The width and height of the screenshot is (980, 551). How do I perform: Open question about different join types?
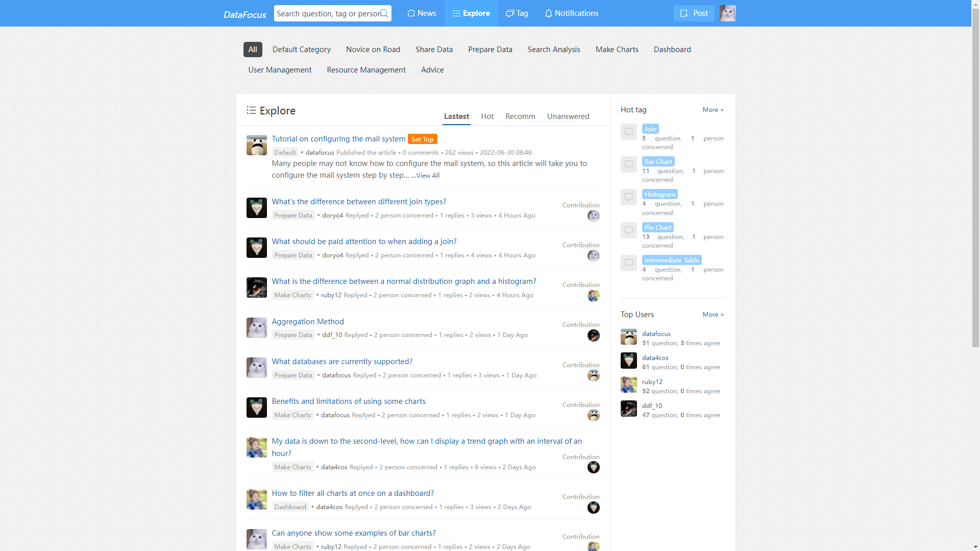359,202
